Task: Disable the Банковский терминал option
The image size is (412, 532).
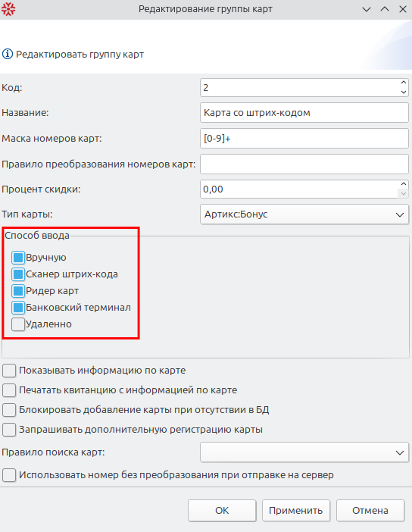Action: click(x=18, y=308)
